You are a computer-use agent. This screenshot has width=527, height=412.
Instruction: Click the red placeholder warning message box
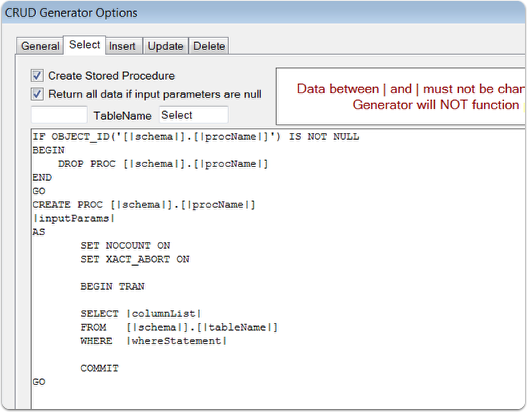[401, 96]
